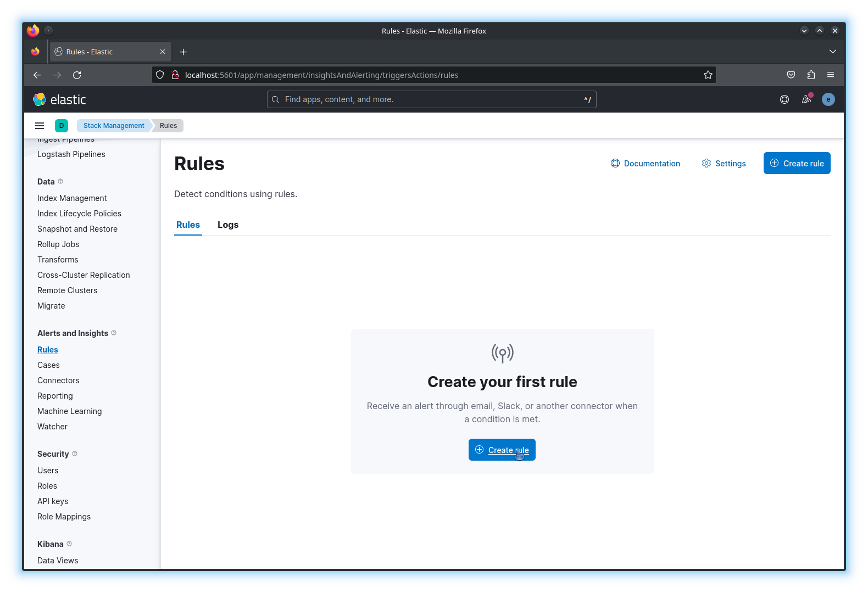868x593 pixels.
Task: Open Firefox extensions icon
Action: (x=811, y=75)
